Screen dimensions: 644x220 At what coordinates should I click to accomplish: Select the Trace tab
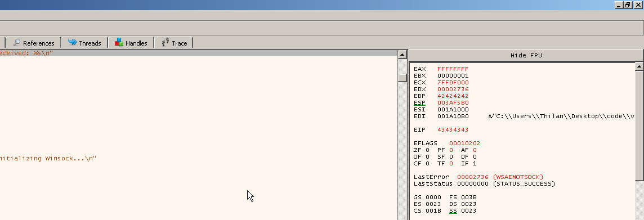[x=175, y=43]
